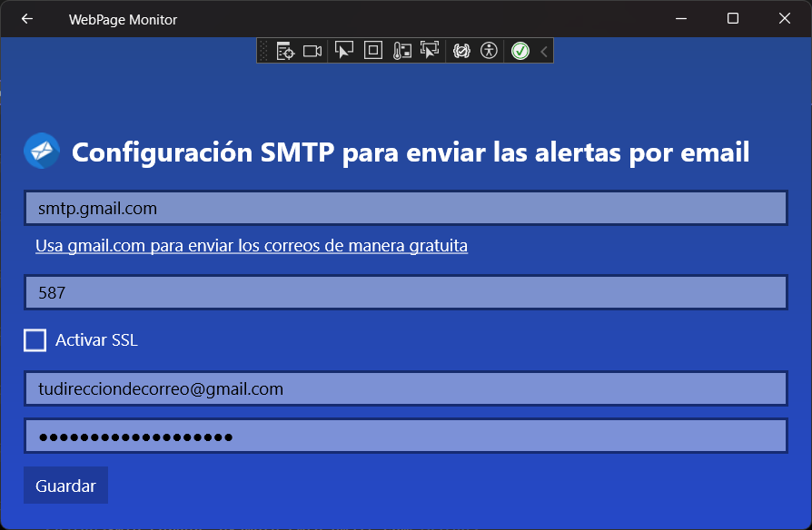Click the thermometer icon in debug toolbar
This screenshot has height=530, width=812.
point(402,51)
